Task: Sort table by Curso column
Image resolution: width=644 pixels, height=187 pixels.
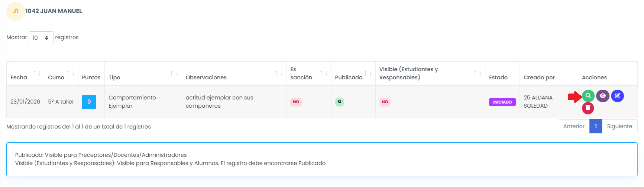Action: tap(61, 74)
